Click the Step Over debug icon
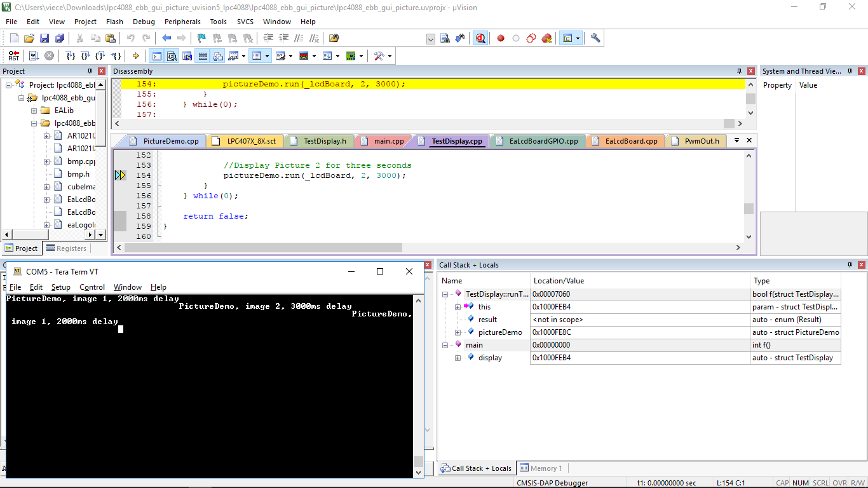Screen dimensions: 868x488 85,56
